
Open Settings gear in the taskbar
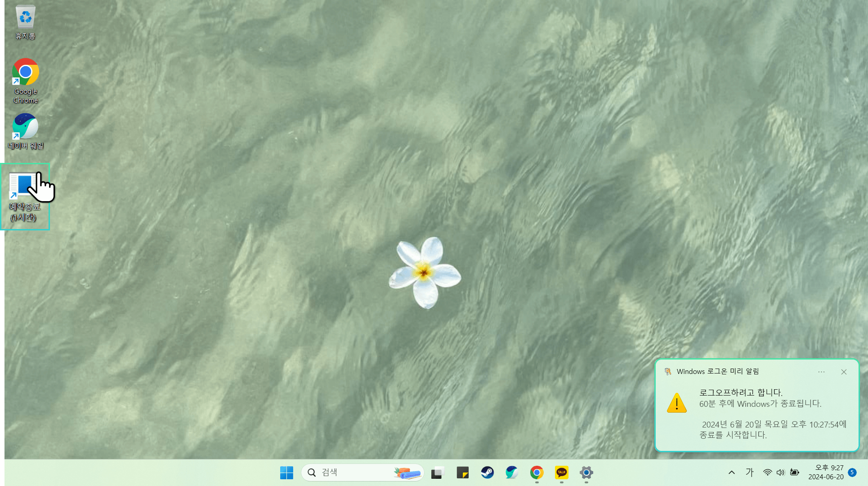point(586,472)
